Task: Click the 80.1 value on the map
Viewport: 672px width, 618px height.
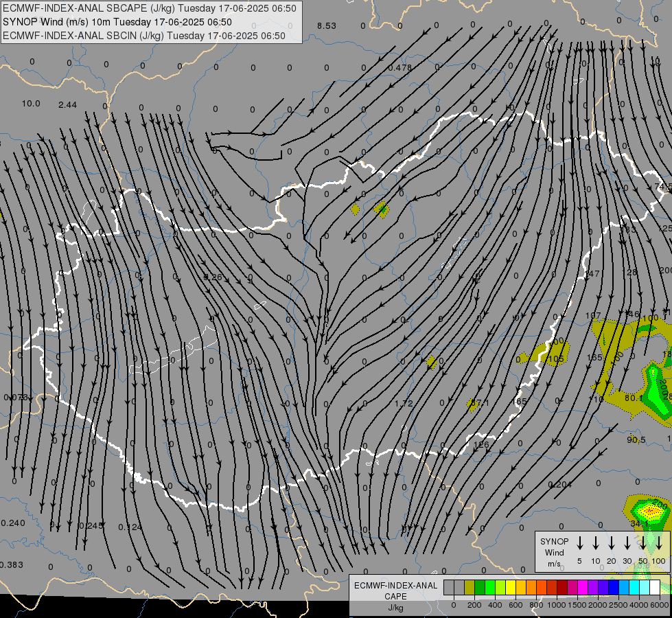Action: coord(634,398)
